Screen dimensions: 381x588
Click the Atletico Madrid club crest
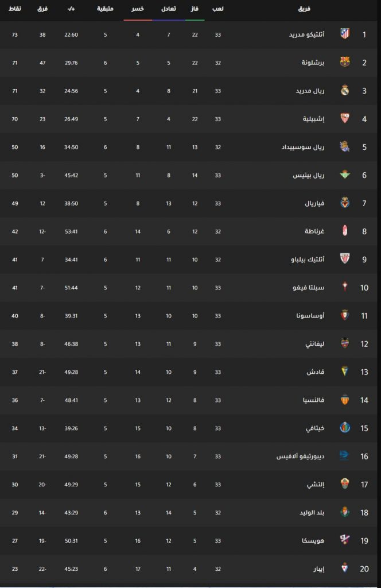pos(345,34)
